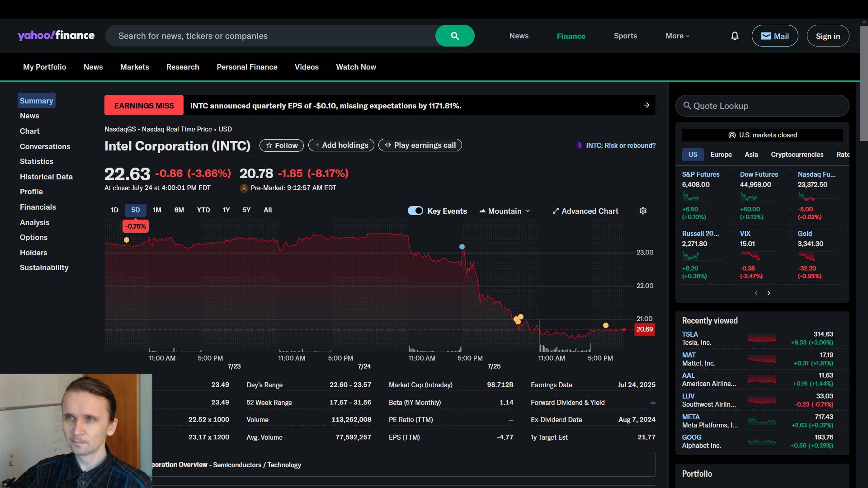Viewport: 868px width, 488px height.
Task: Open Advanced Chart expand icon
Action: click(556, 211)
